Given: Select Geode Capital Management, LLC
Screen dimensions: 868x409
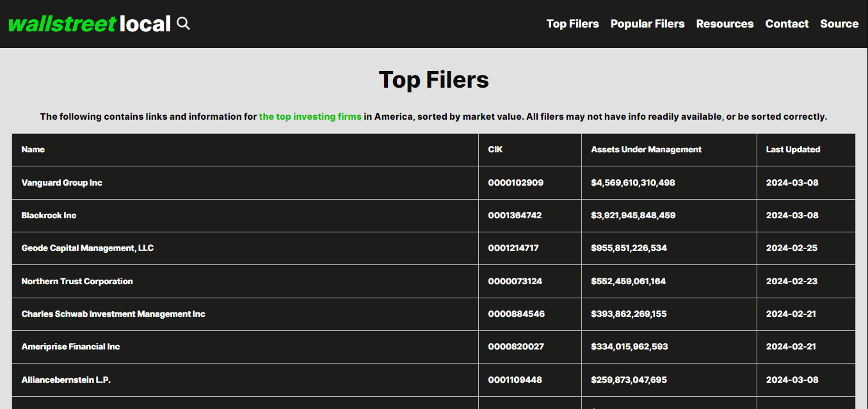Looking at the screenshot, I should 88,248.
